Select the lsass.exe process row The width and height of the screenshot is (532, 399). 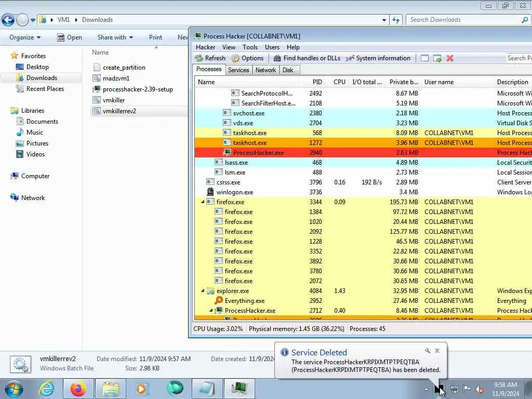tap(363, 163)
